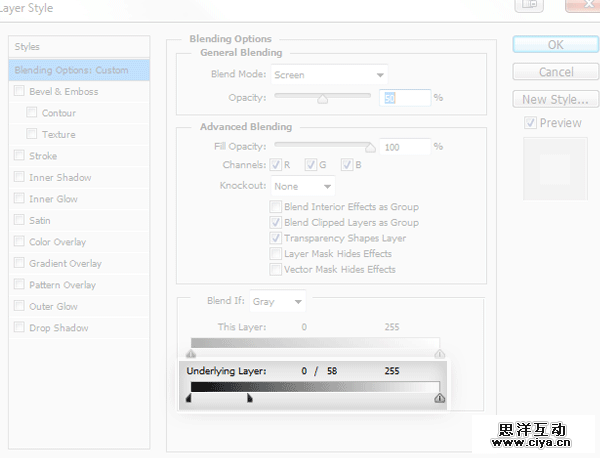
Task: Uncheck the R channel checkbox
Action: pyautogui.click(x=275, y=165)
